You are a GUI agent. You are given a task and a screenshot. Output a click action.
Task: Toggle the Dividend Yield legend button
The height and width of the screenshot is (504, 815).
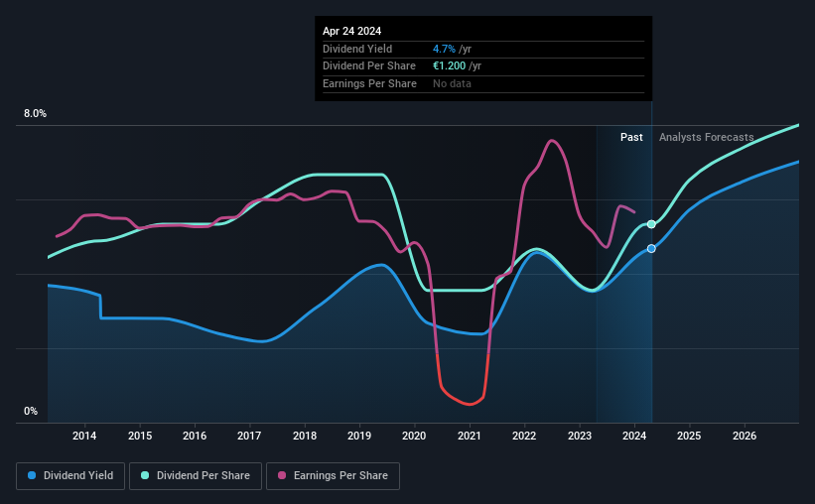coord(70,475)
